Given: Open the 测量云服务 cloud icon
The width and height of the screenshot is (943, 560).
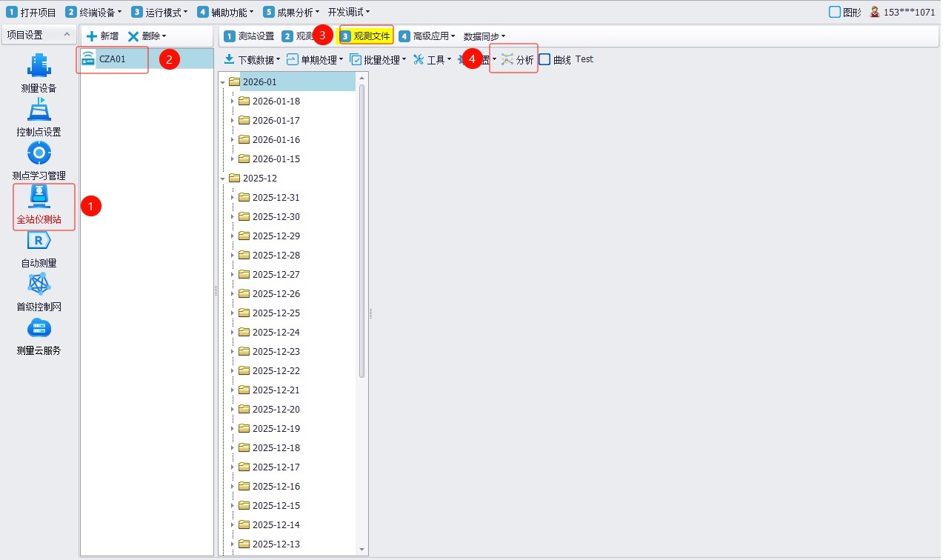Looking at the screenshot, I should click(39, 328).
